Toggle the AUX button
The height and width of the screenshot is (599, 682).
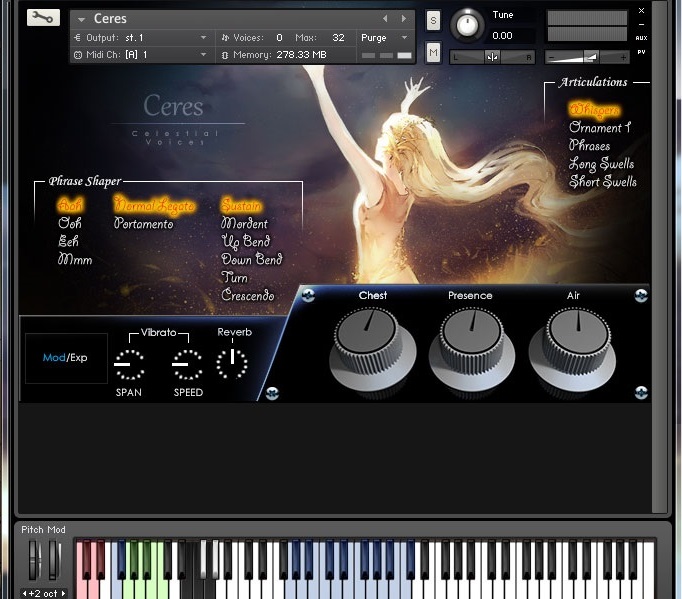click(642, 38)
